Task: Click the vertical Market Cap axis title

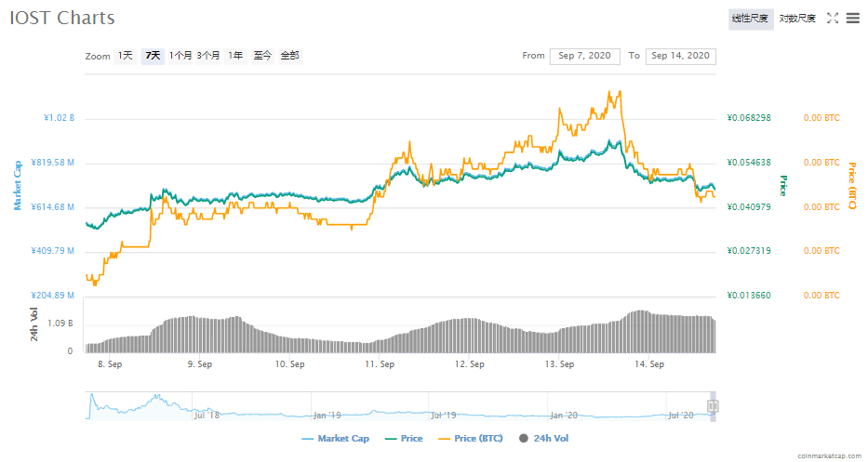Action: pyautogui.click(x=18, y=185)
